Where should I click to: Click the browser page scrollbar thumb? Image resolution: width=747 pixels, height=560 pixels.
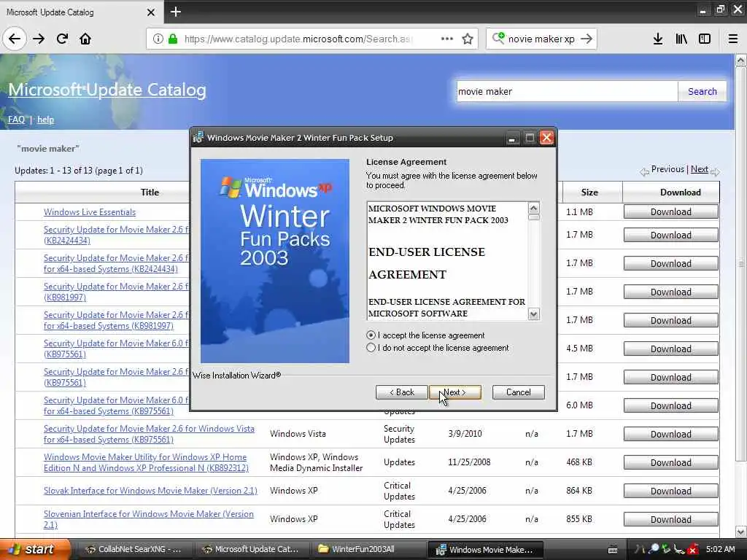pos(741,263)
